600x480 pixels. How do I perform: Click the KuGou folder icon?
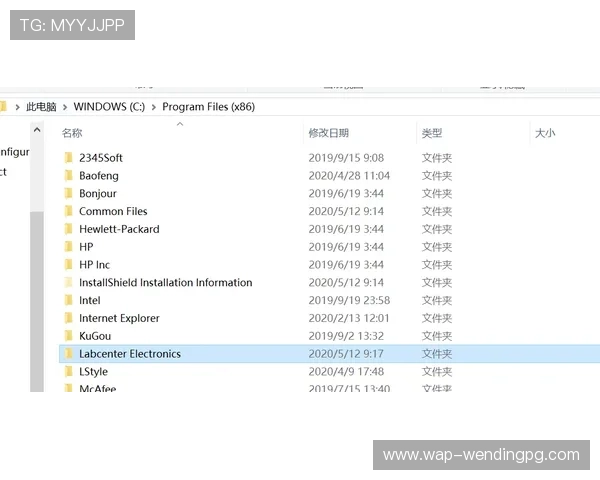pos(68,336)
